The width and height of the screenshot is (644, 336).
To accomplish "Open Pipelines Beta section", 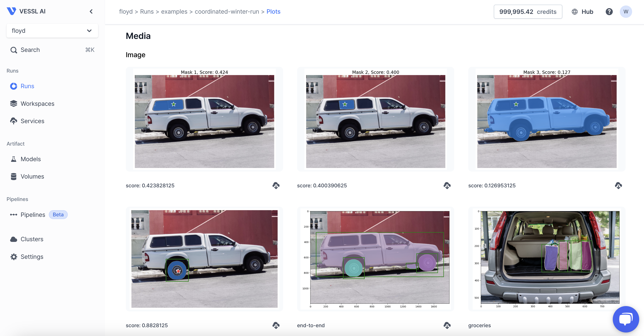I will 33,214.
